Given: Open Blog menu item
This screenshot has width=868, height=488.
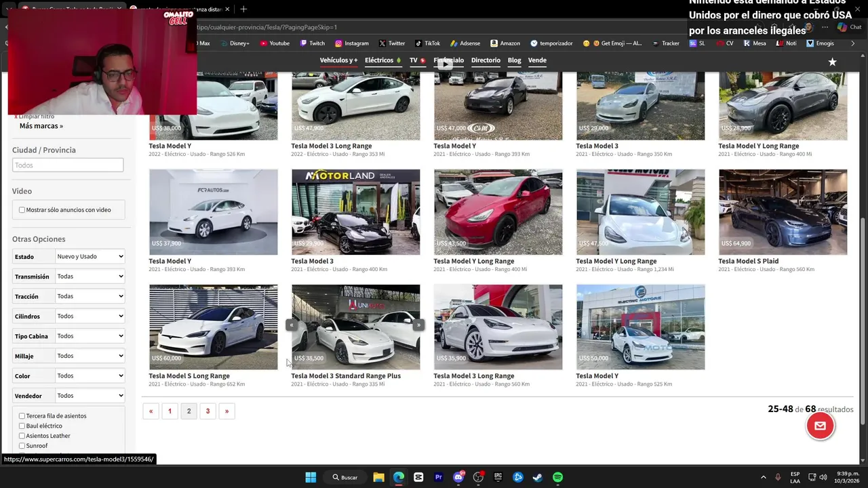Looking at the screenshot, I should click(x=514, y=60).
